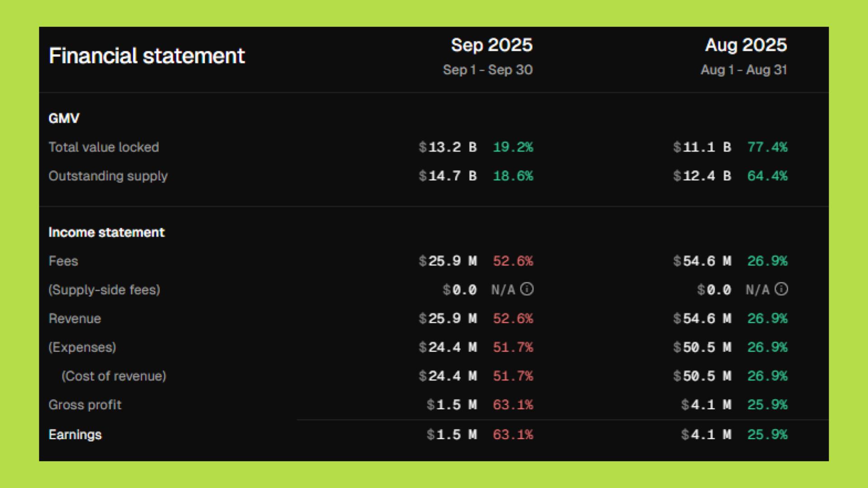Select the Outstanding supply row label

108,176
